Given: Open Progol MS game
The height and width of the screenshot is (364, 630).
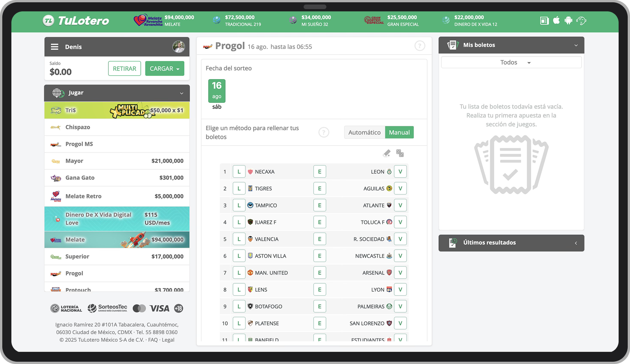Looking at the screenshot, I should [117, 144].
